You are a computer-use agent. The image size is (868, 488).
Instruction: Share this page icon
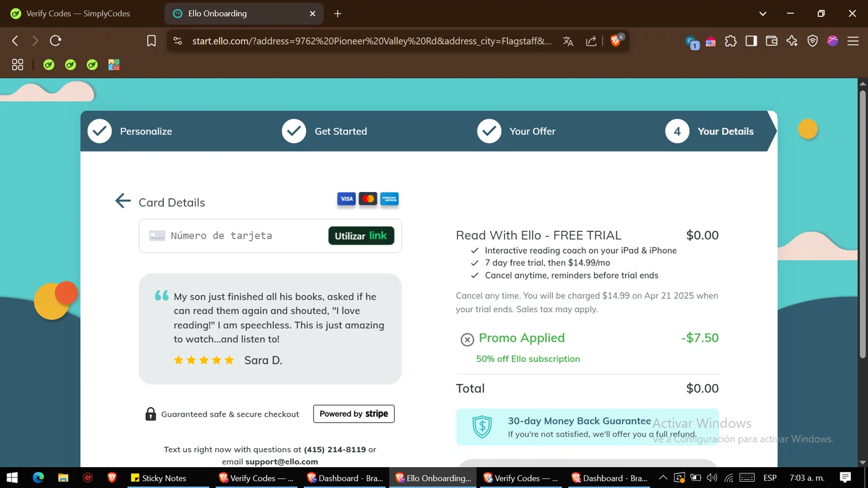(x=591, y=41)
